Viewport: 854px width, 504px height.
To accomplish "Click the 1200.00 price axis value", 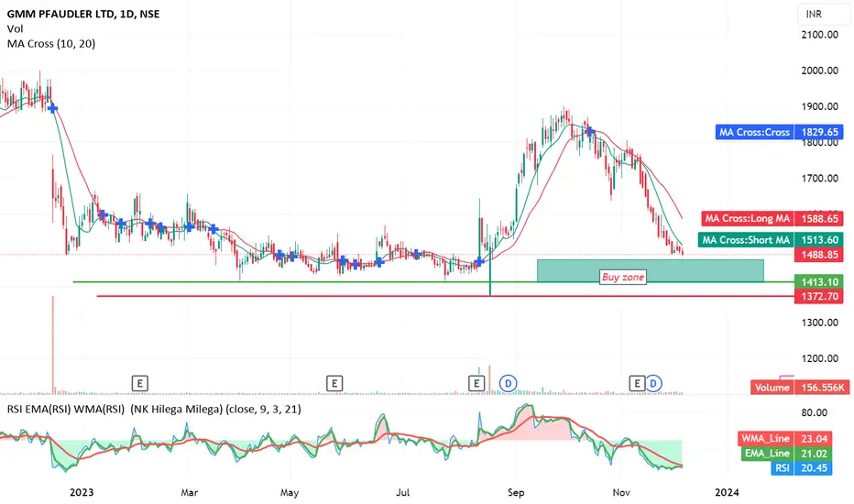I will [820, 358].
